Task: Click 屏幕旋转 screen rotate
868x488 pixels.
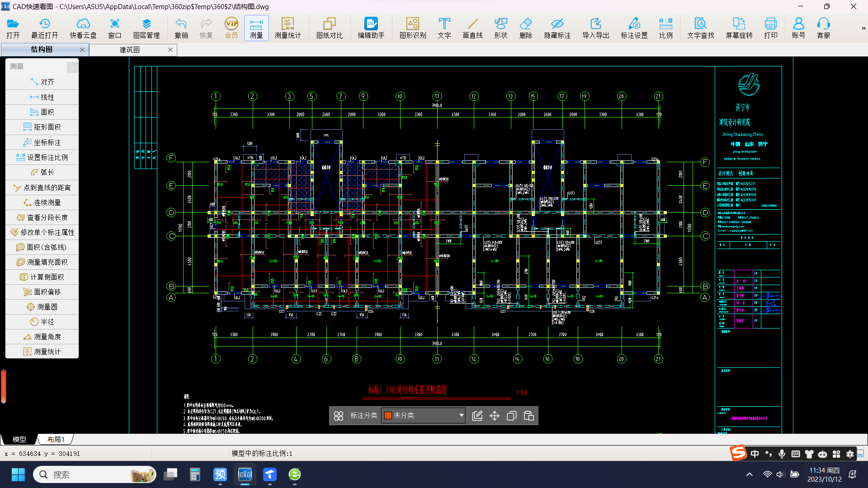Action: (739, 28)
